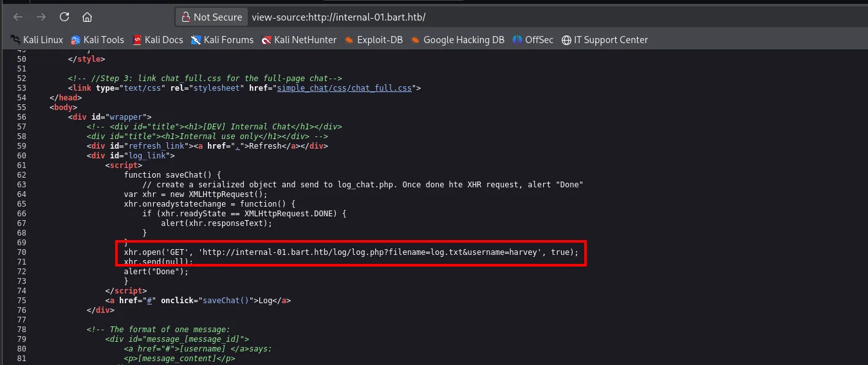This screenshot has height=365, width=868.
Task: Click the "[username] </a>says:" line
Action: tap(198, 349)
